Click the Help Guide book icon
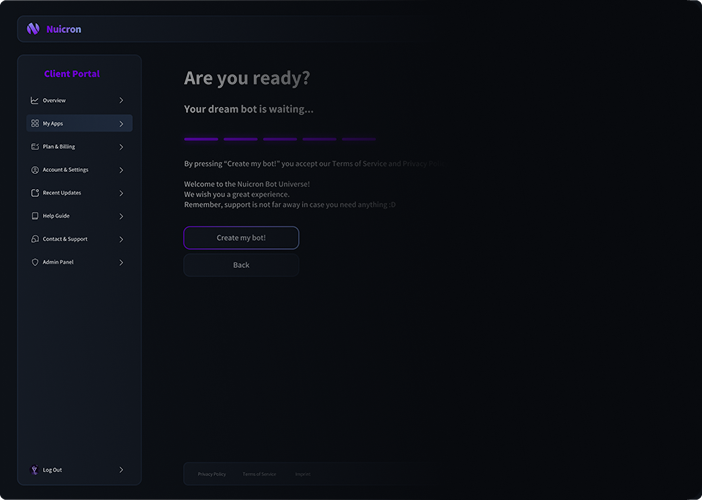 pyautogui.click(x=35, y=216)
